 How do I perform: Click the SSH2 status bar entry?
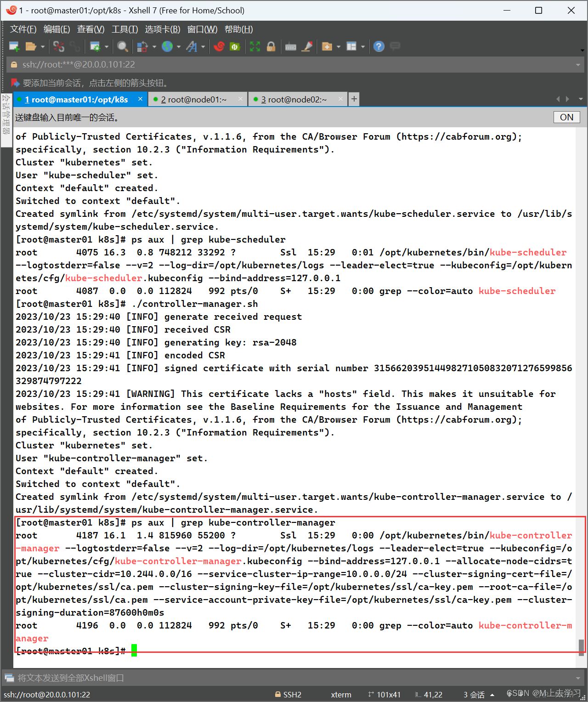click(288, 695)
